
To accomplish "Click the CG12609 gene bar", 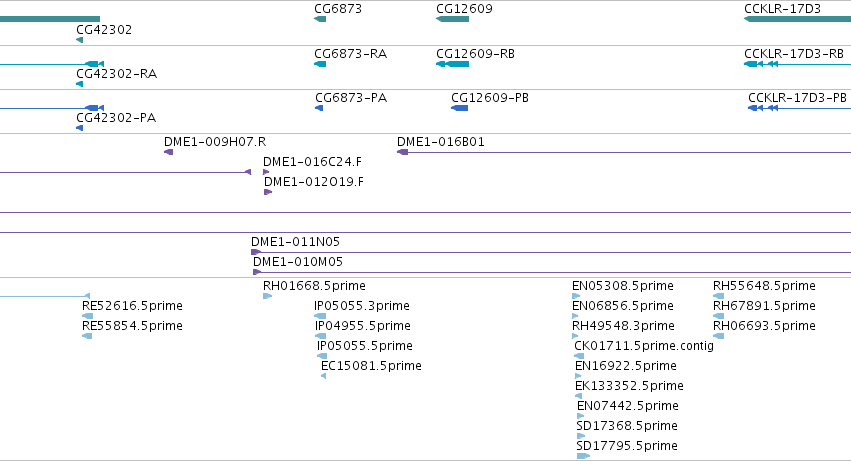I will pyautogui.click(x=453, y=20).
